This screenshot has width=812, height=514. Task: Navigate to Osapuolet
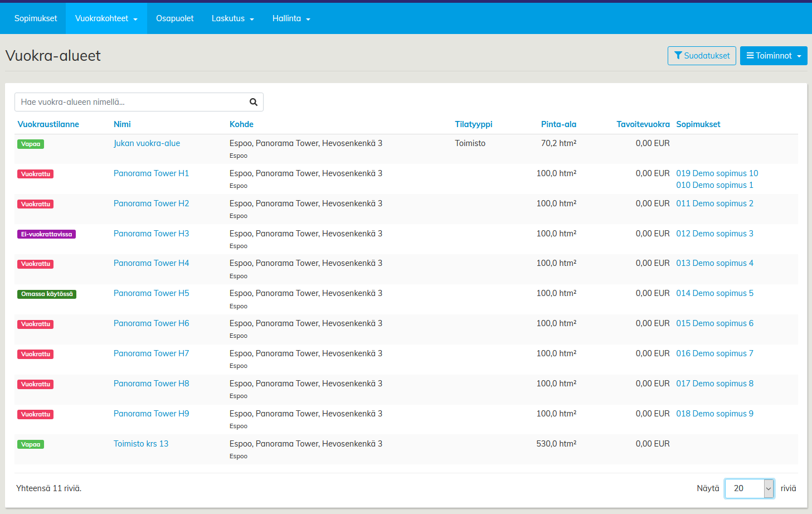(x=174, y=18)
